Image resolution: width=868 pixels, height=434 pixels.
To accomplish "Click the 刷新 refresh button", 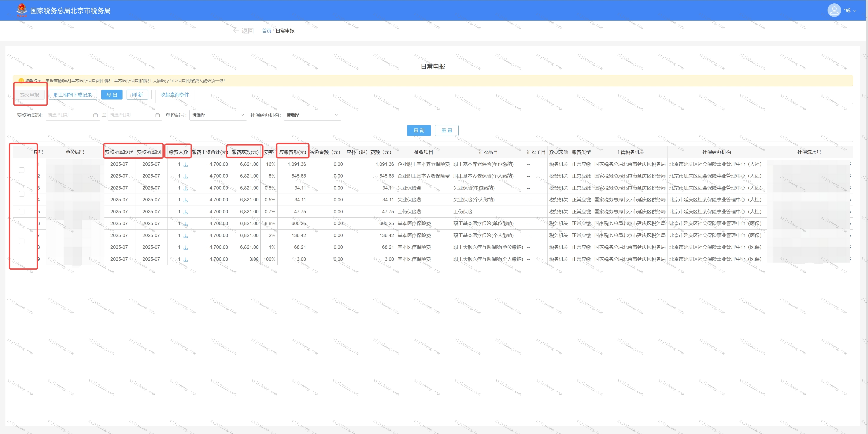I will [x=137, y=95].
